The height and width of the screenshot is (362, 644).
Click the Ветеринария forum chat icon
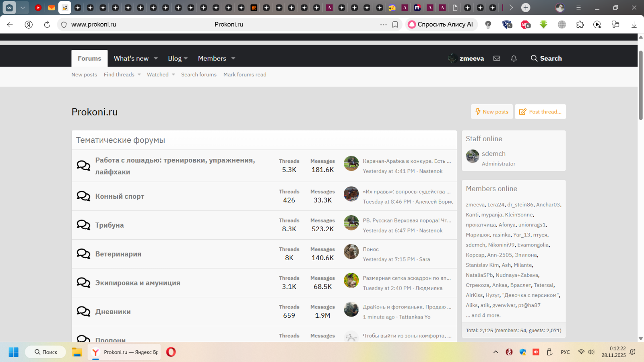pyautogui.click(x=83, y=254)
